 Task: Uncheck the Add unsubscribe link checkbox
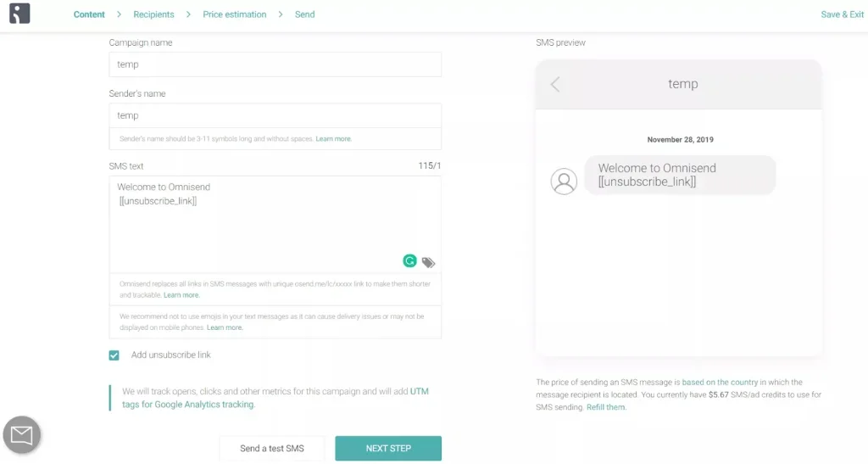(x=114, y=355)
